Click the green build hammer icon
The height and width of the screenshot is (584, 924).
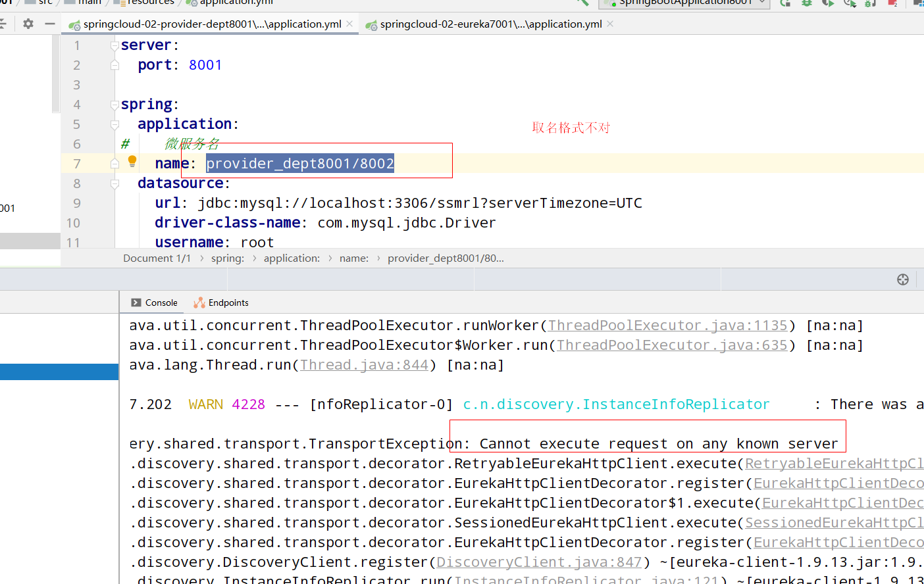582,3
